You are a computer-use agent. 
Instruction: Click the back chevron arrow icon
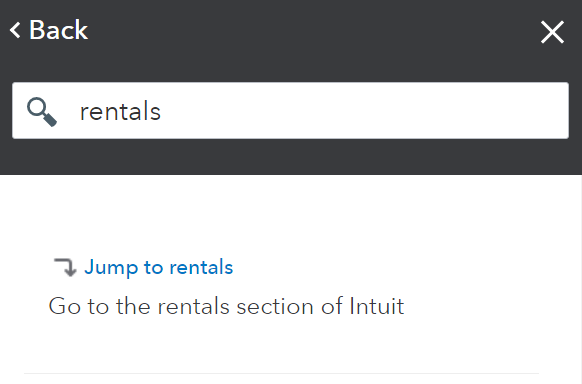point(15,30)
